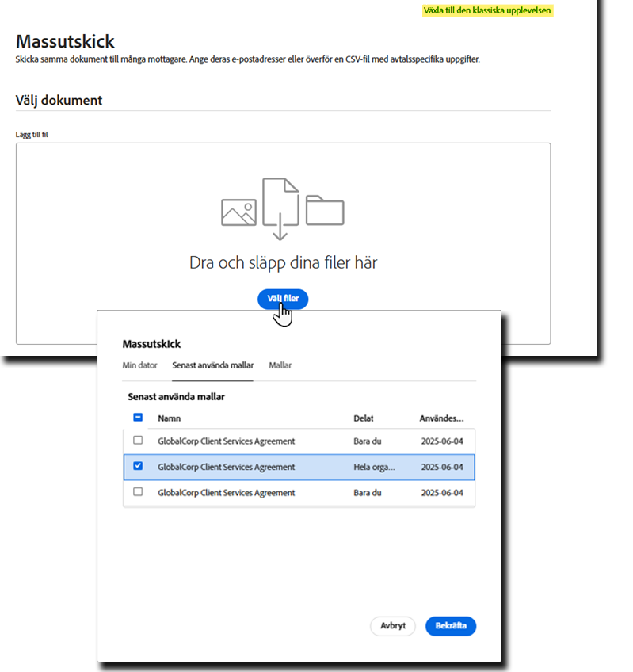Tick the checkbox in the last template row

coord(138,492)
